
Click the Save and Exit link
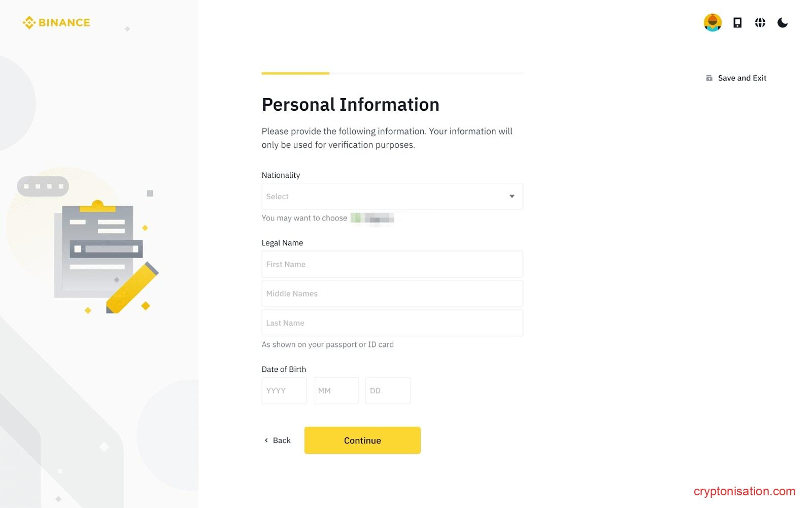742,78
